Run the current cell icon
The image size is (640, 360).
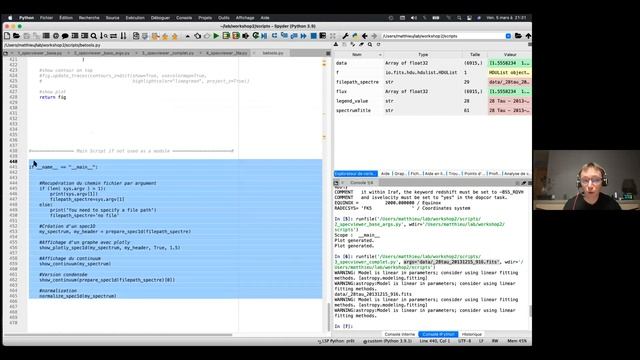click(226, 36)
